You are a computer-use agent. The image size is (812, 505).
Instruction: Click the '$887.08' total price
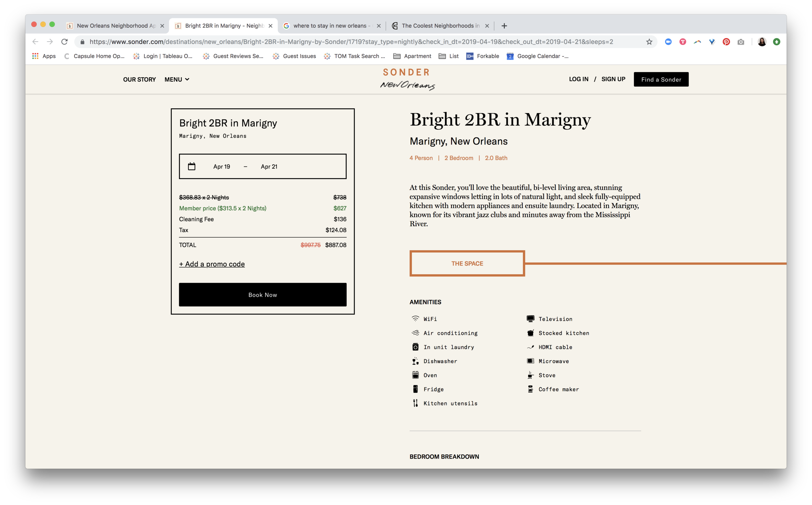click(336, 245)
